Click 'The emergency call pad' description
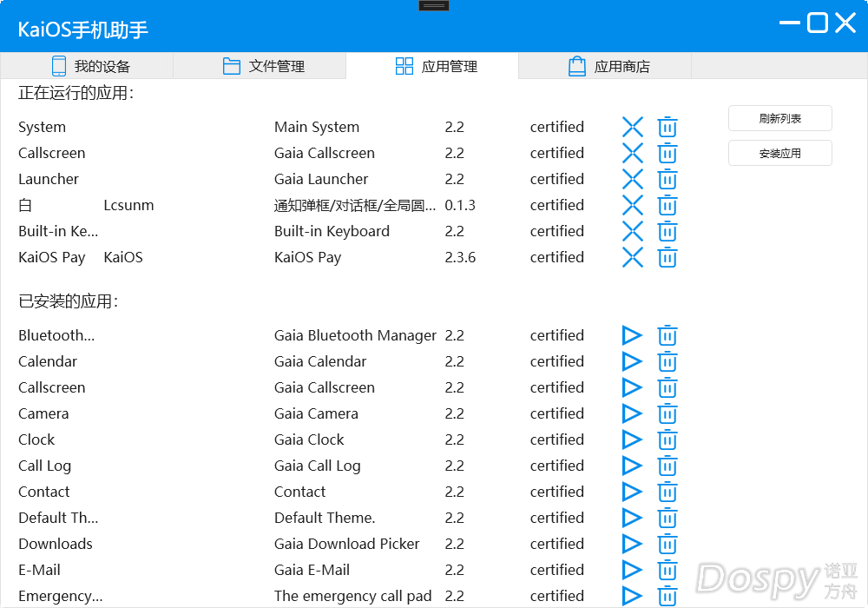This screenshot has height=608, width=868. 352,596
